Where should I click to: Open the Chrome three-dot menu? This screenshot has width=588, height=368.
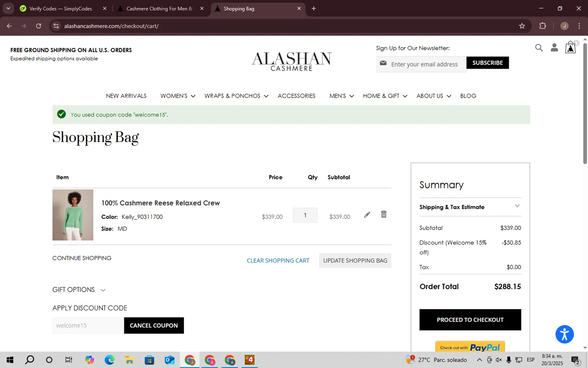pos(579,26)
